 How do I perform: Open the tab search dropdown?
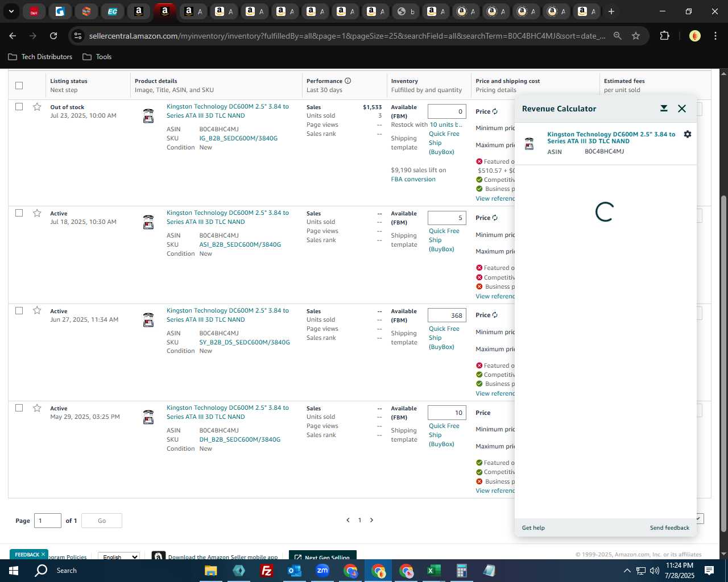[x=11, y=11]
